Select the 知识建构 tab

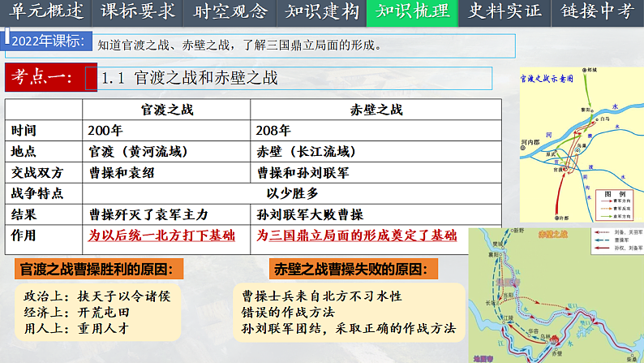[x=322, y=12]
